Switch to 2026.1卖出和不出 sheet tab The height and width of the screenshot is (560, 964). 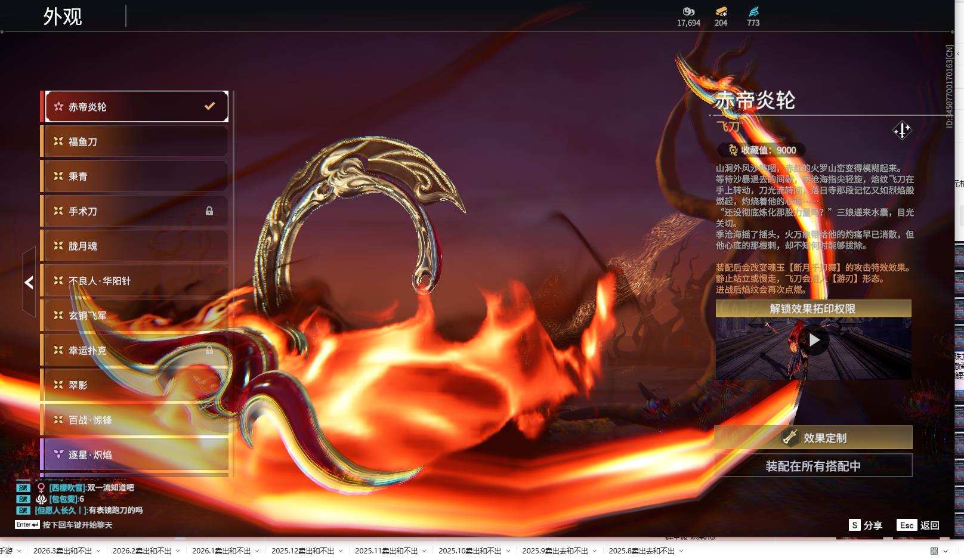point(221,551)
